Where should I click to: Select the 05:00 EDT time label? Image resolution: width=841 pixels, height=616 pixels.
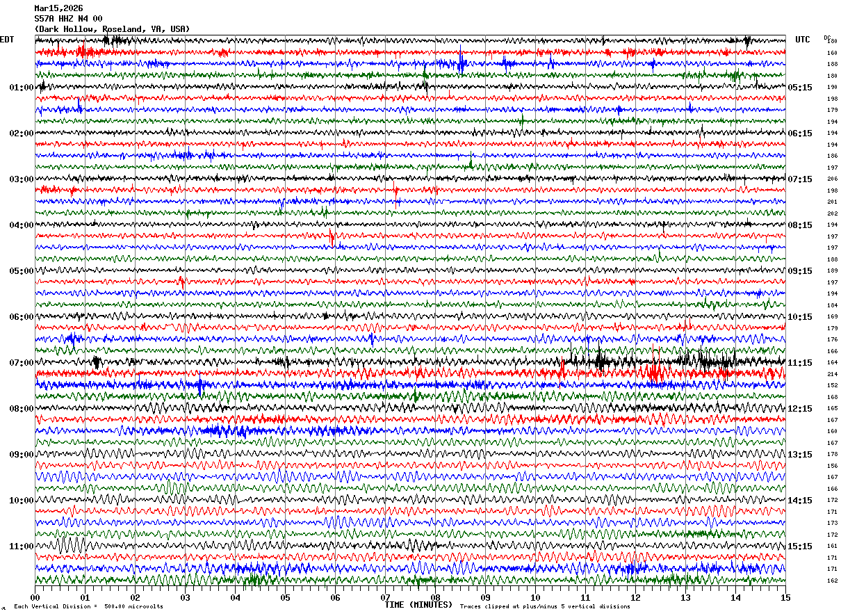pyautogui.click(x=22, y=271)
